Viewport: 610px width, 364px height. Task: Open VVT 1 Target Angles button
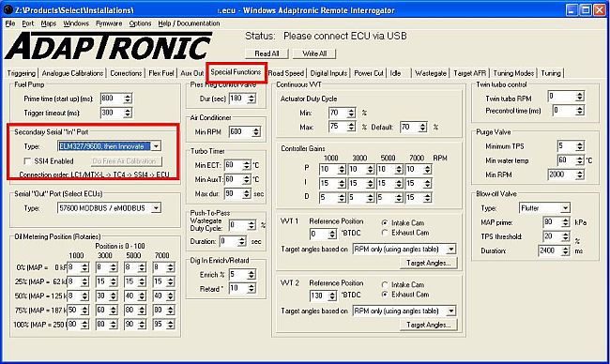click(x=428, y=264)
